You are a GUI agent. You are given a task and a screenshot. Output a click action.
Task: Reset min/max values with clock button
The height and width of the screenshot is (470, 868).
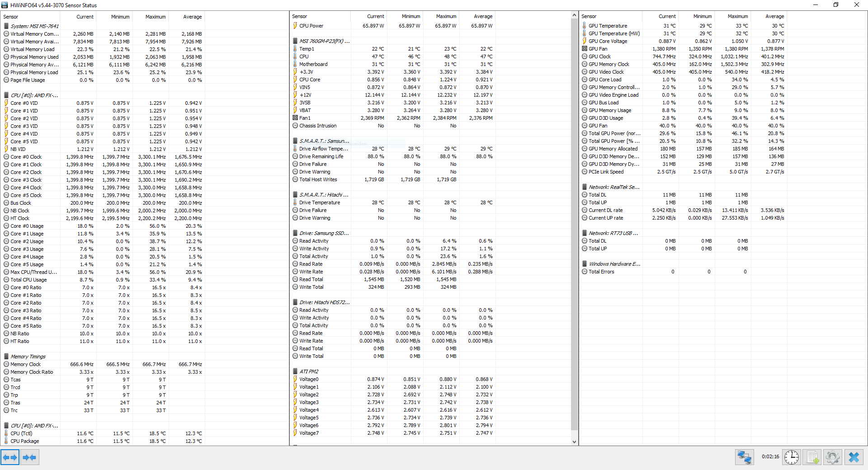point(791,457)
